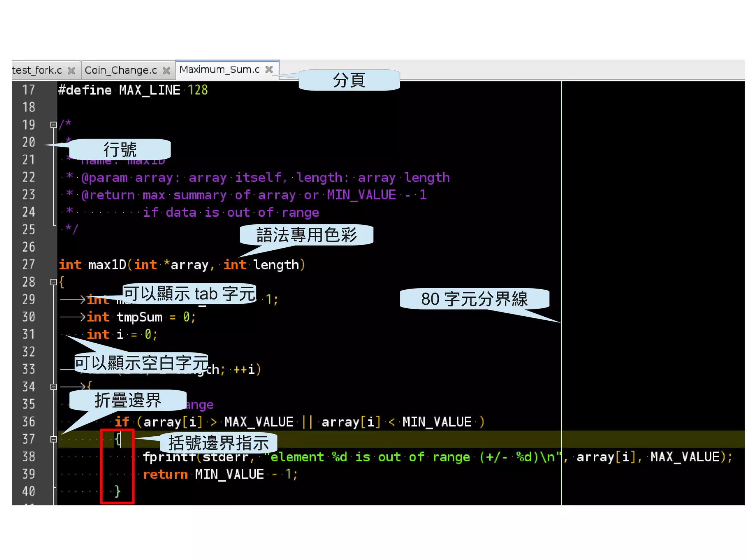Image resolution: width=747 pixels, height=560 pixels.
Task: Click the max1D function name on line 27
Action: pyautogui.click(x=107, y=265)
